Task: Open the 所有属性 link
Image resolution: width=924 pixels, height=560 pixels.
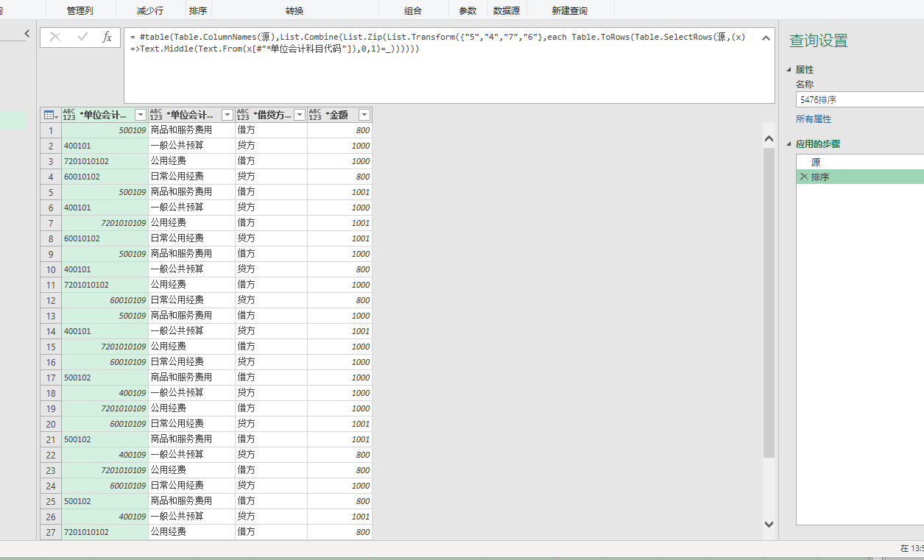Action: [x=813, y=118]
